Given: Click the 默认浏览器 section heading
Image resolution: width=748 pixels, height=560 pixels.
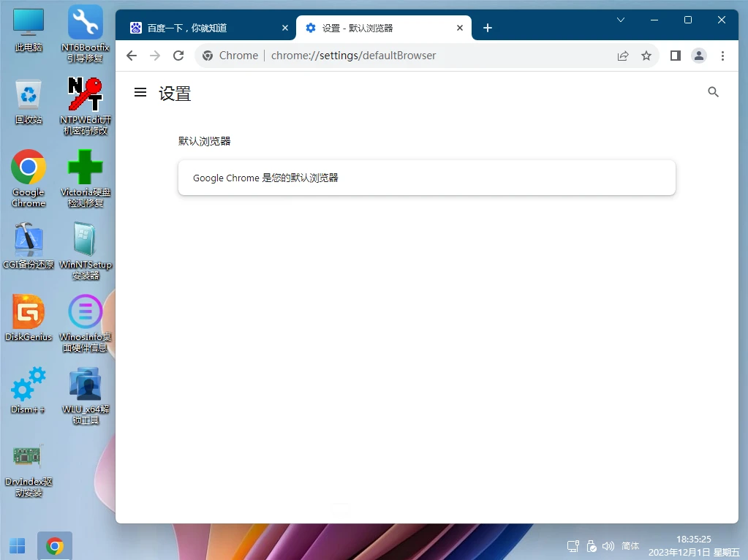Looking at the screenshot, I should [x=205, y=141].
